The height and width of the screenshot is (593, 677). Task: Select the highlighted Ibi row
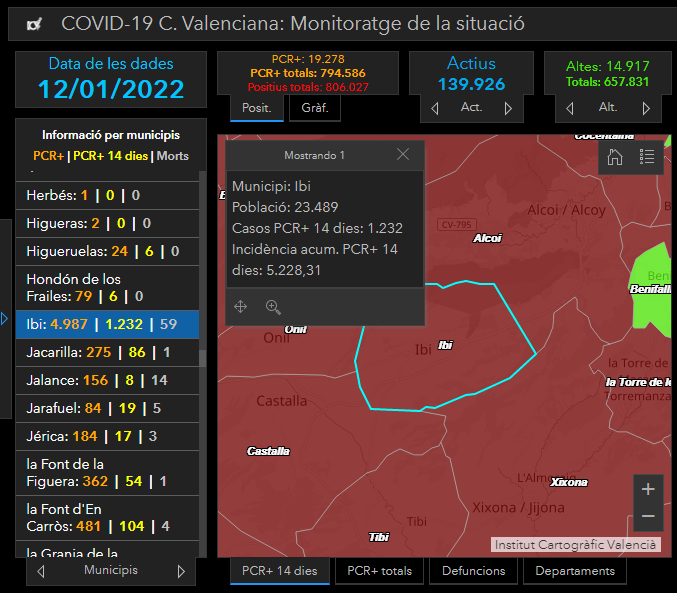point(107,324)
